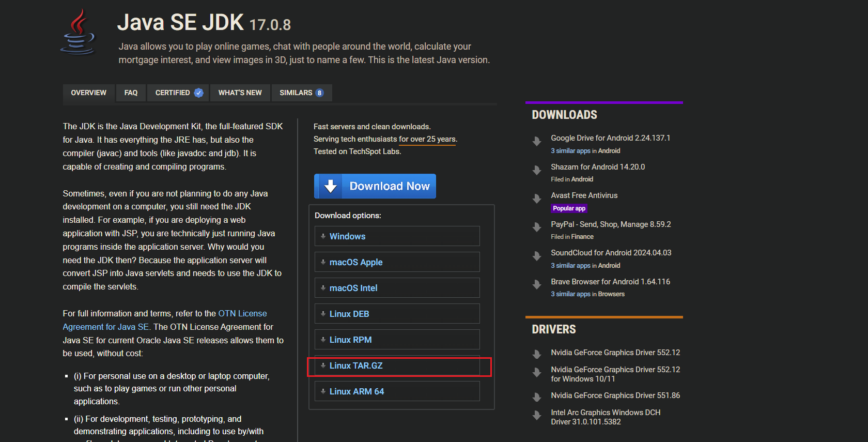Open SoundCloud for Android 2024.04.03

tap(611, 253)
